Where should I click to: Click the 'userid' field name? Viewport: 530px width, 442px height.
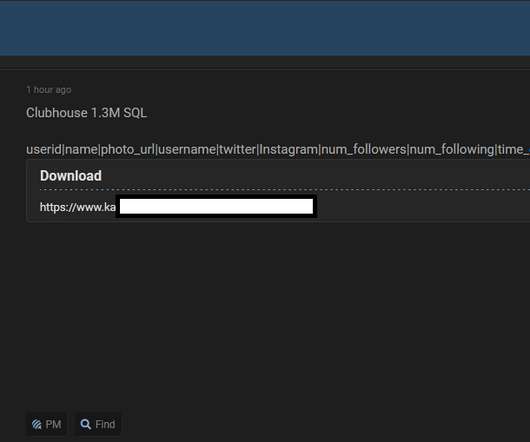point(44,149)
